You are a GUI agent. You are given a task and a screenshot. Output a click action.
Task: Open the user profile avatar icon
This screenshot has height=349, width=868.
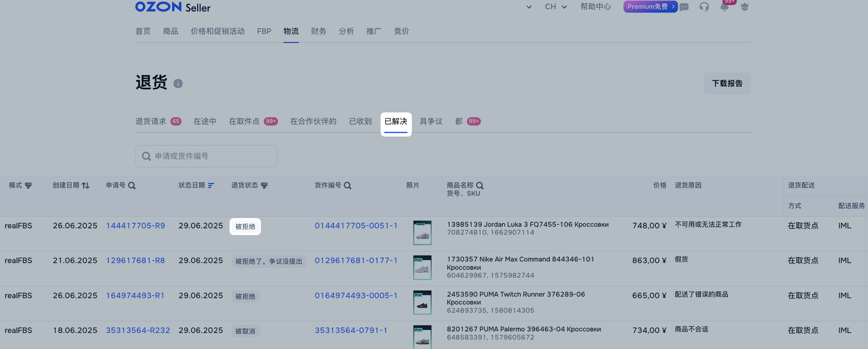tap(745, 7)
